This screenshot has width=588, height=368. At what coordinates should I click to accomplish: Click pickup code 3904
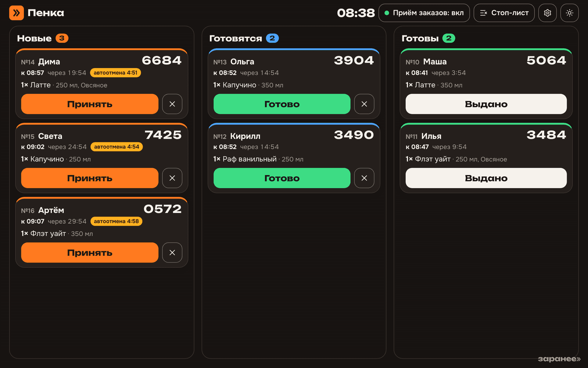(x=354, y=60)
